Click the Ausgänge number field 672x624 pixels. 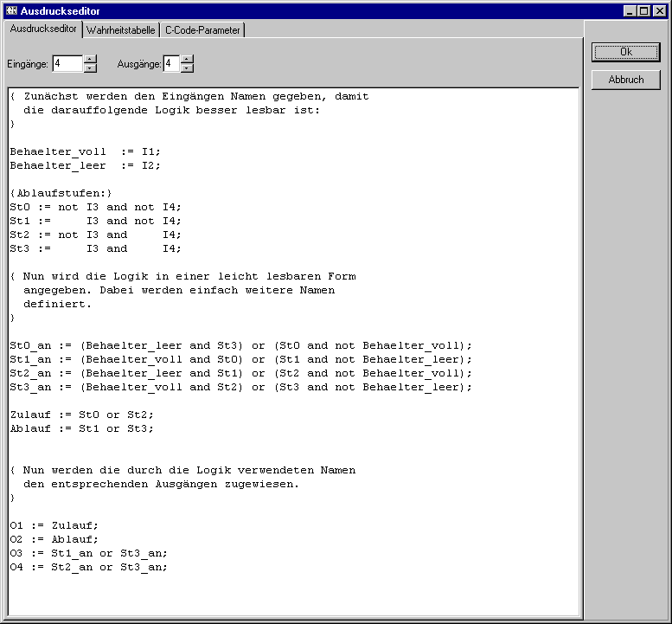[x=171, y=63]
